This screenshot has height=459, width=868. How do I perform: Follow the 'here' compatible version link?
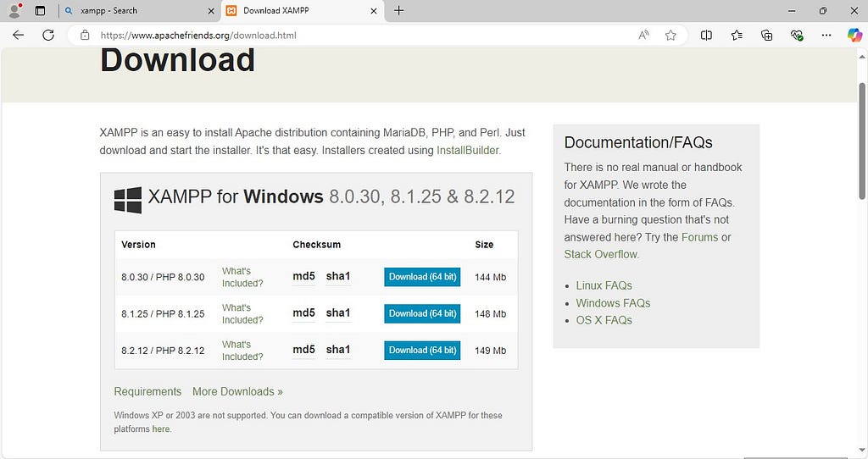tap(160, 429)
